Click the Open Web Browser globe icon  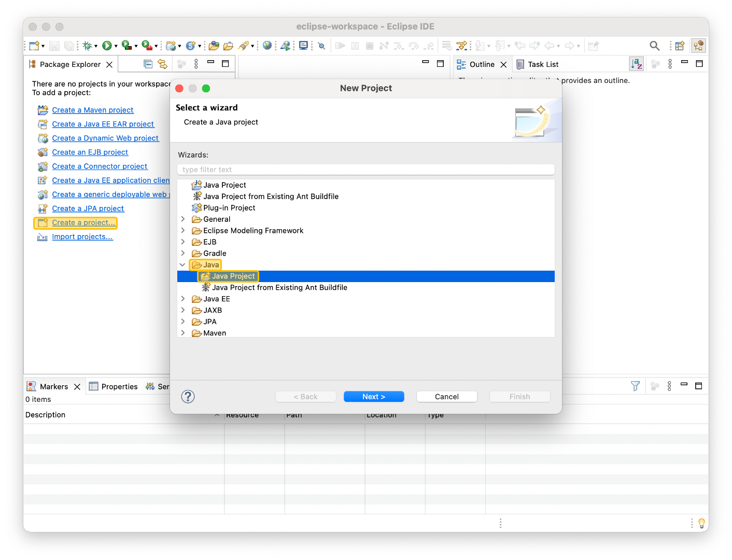tap(267, 46)
